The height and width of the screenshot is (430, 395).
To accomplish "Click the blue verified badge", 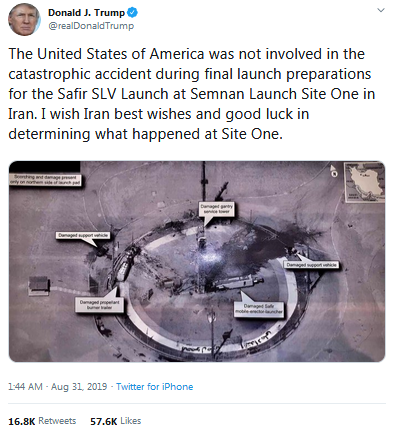I will click(133, 13).
